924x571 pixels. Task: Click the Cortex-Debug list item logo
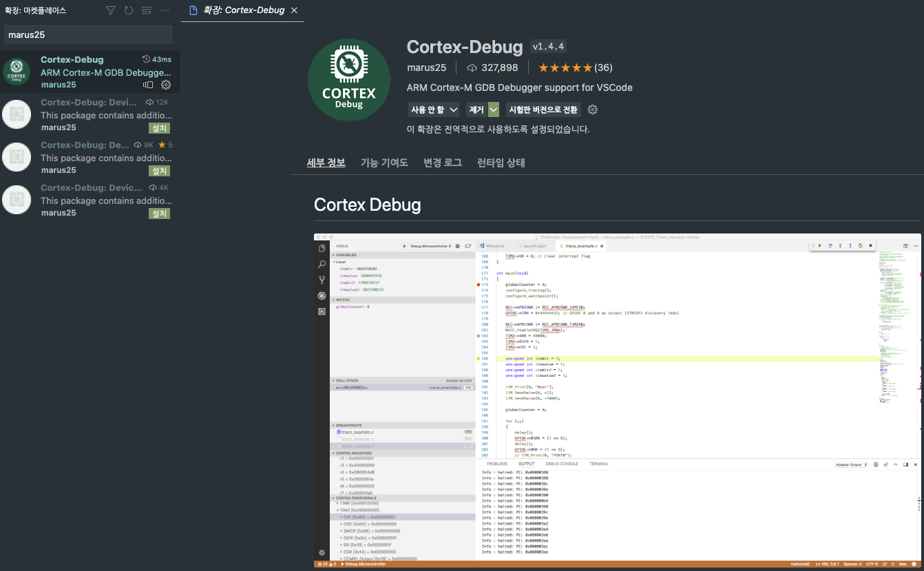[x=17, y=72]
